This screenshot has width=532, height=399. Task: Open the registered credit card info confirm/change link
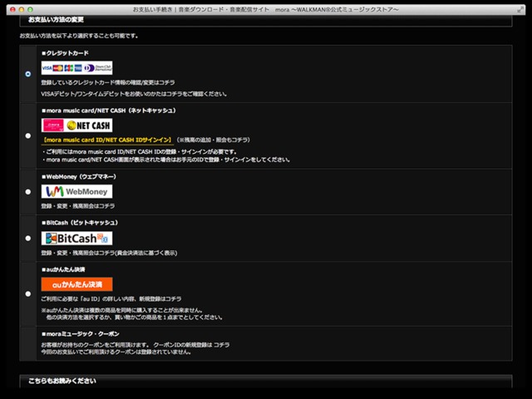pyautogui.click(x=108, y=82)
